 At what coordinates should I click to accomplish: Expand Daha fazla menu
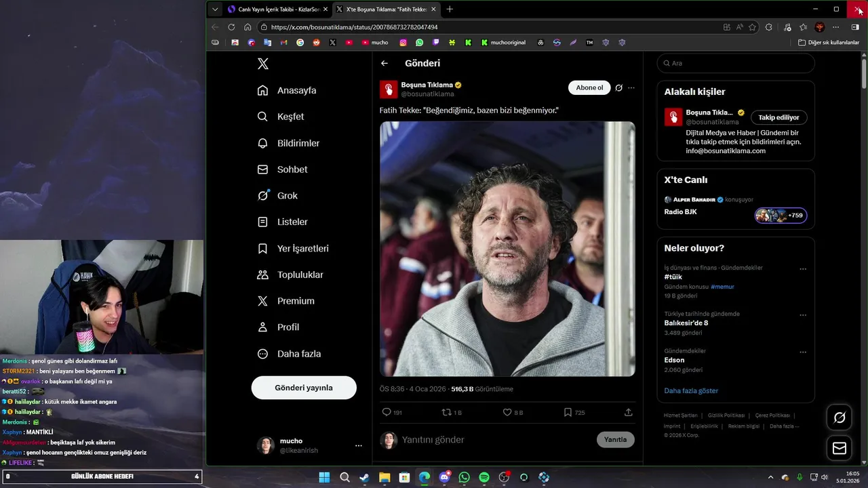pos(289,354)
